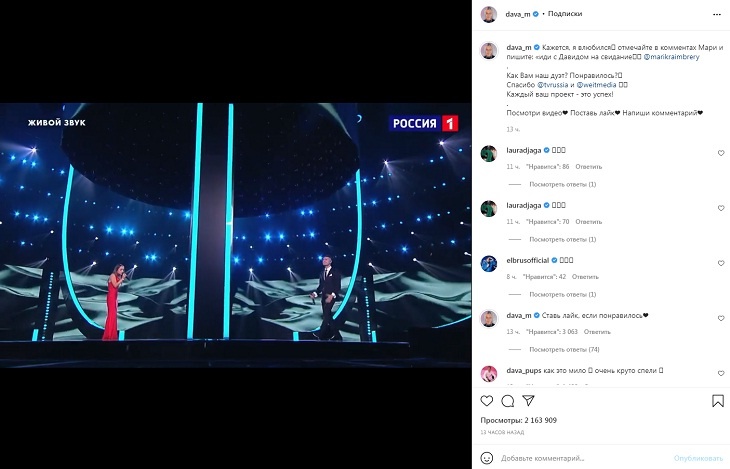Like the first lauradjaga comment
730x469 pixels.
721,153
